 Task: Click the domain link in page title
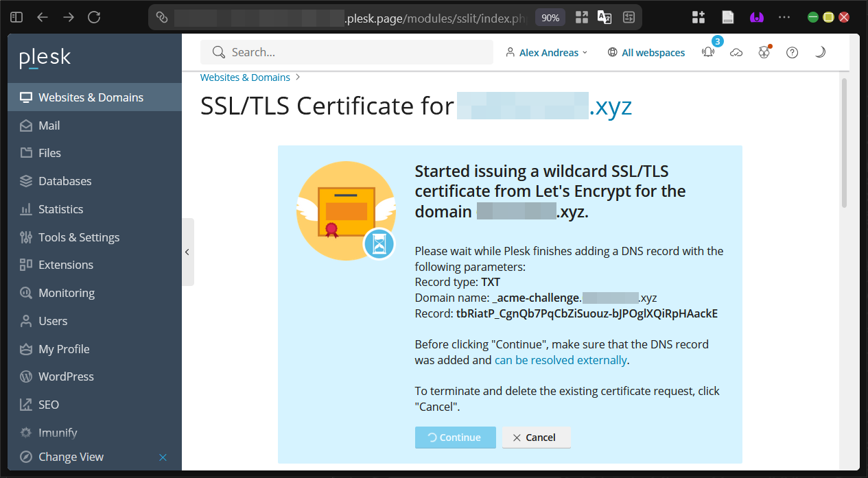point(545,106)
